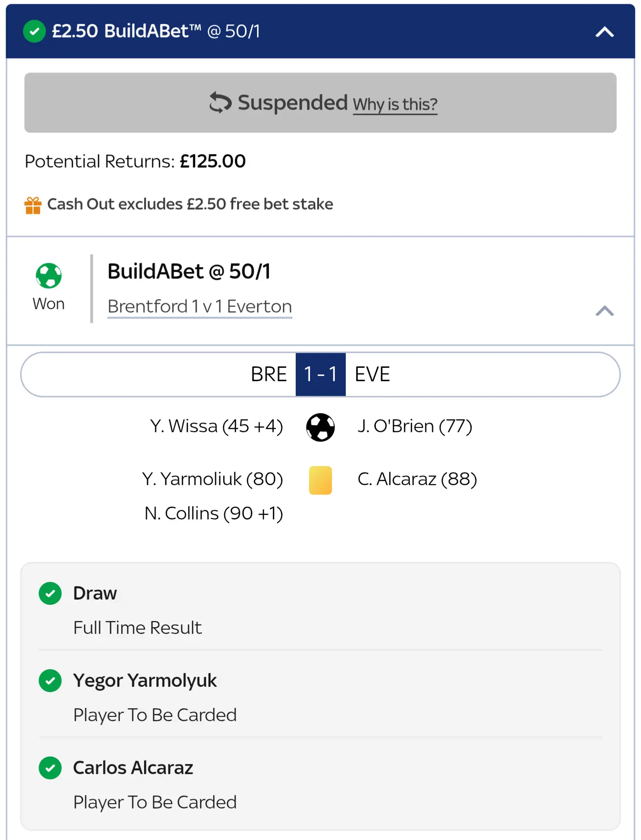
Task: Click the Suspended refresh arrows icon
Action: tap(220, 103)
